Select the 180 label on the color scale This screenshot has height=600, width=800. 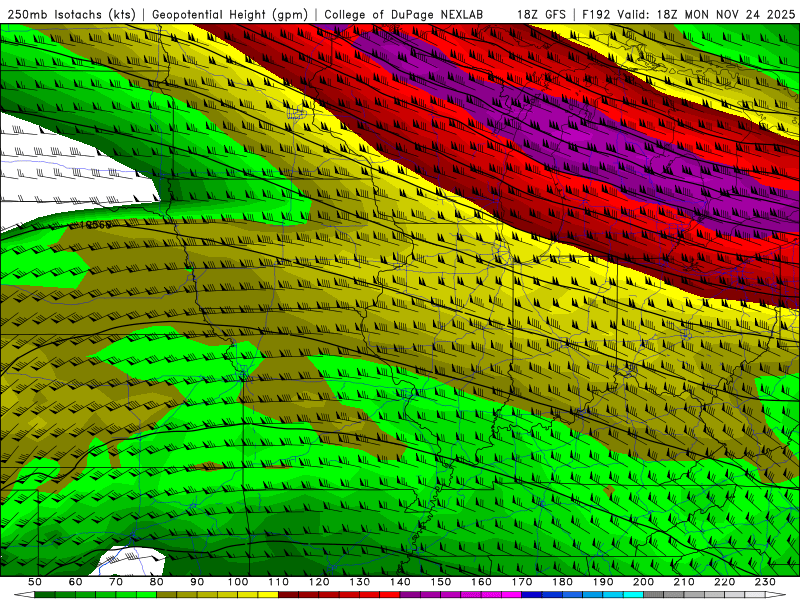[x=562, y=582]
